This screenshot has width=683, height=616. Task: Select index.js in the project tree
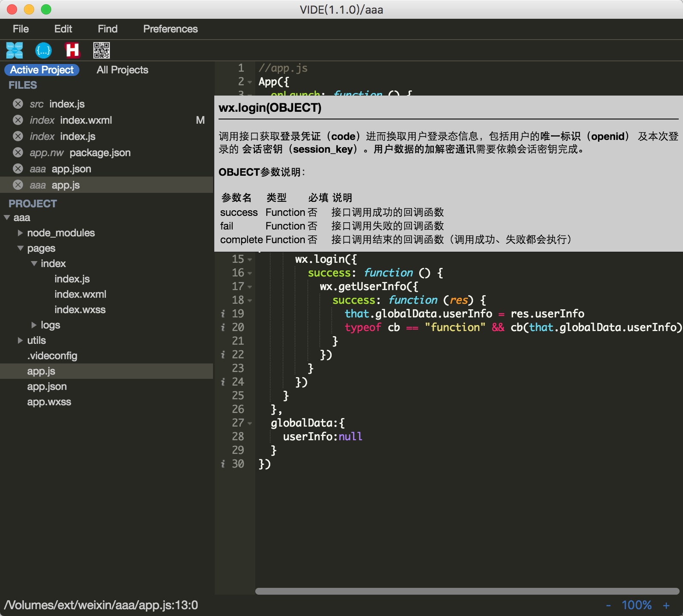point(72,279)
